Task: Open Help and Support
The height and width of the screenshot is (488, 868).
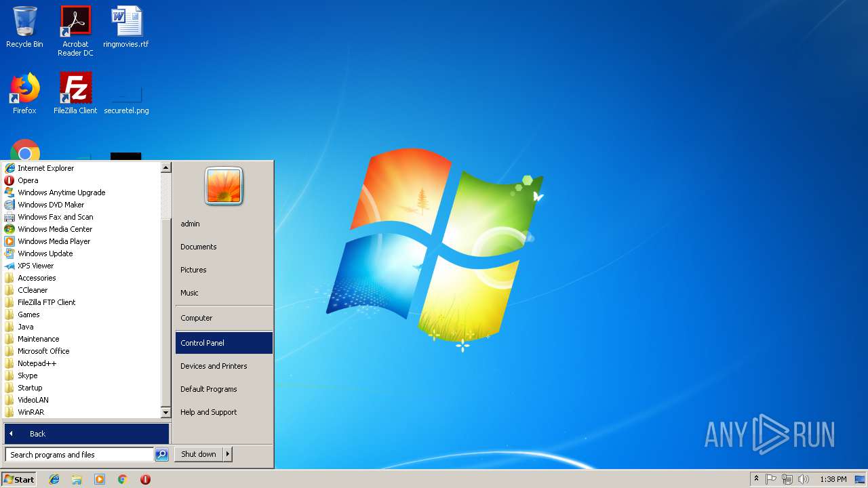Action: (224, 412)
